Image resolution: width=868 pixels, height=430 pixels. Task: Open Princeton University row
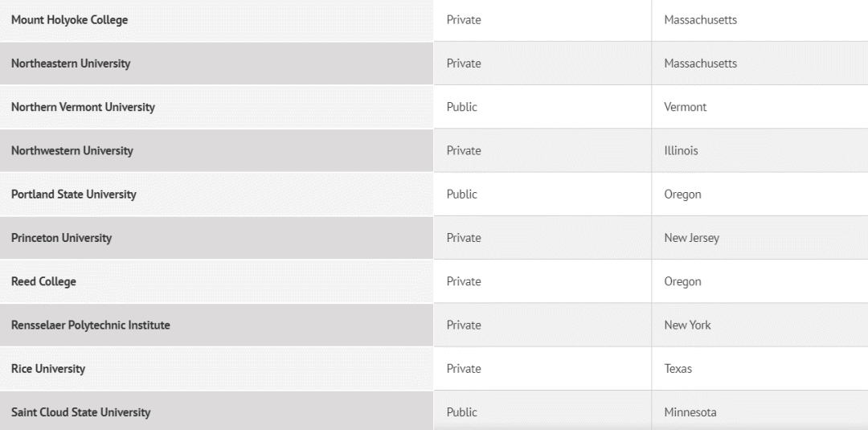pos(61,238)
